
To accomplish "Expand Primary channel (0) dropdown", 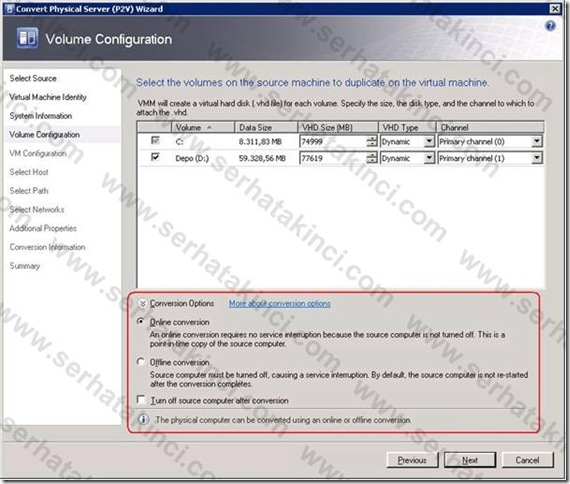I will coord(537,141).
